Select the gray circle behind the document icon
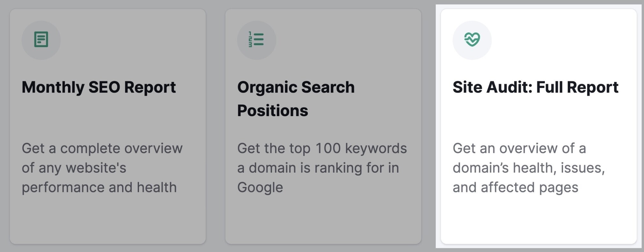This screenshot has width=644, height=252. 41,40
